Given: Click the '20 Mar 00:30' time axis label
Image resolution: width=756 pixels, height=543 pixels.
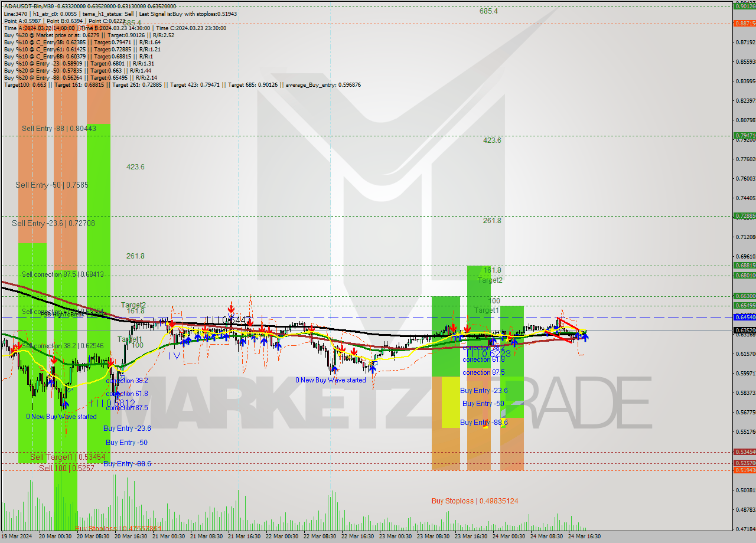Looking at the screenshot, I should coord(54,537).
